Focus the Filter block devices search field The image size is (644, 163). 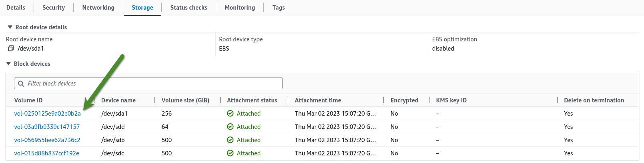point(152,84)
